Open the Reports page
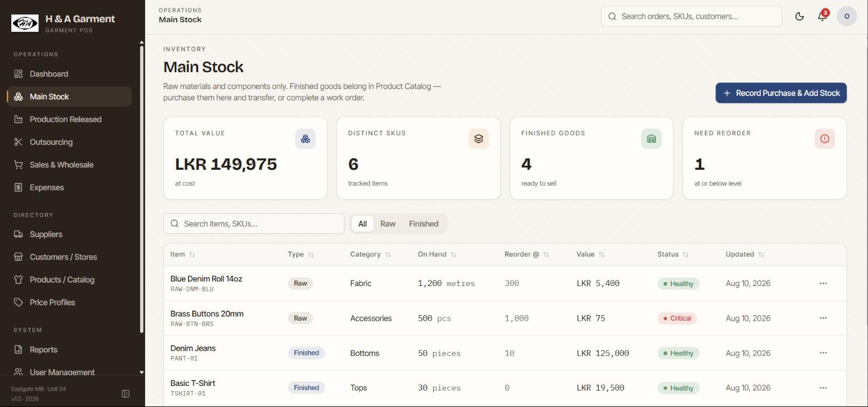The width and height of the screenshot is (868, 407). point(69,350)
